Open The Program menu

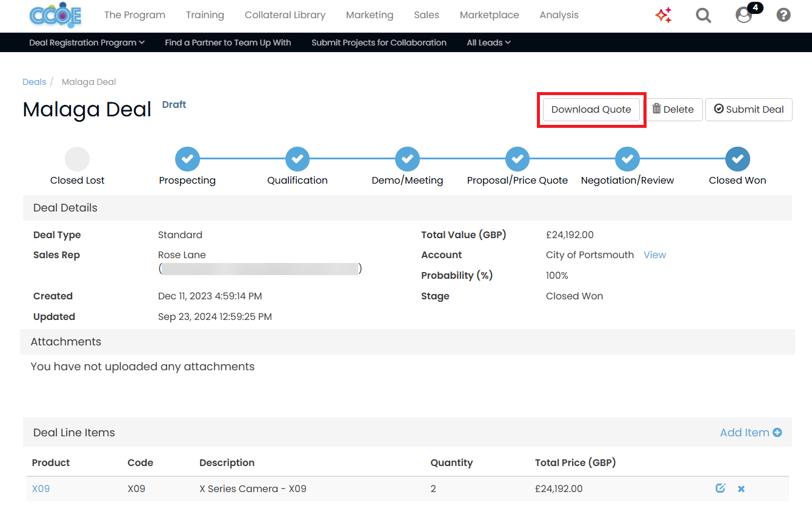[x=135, y=15]
